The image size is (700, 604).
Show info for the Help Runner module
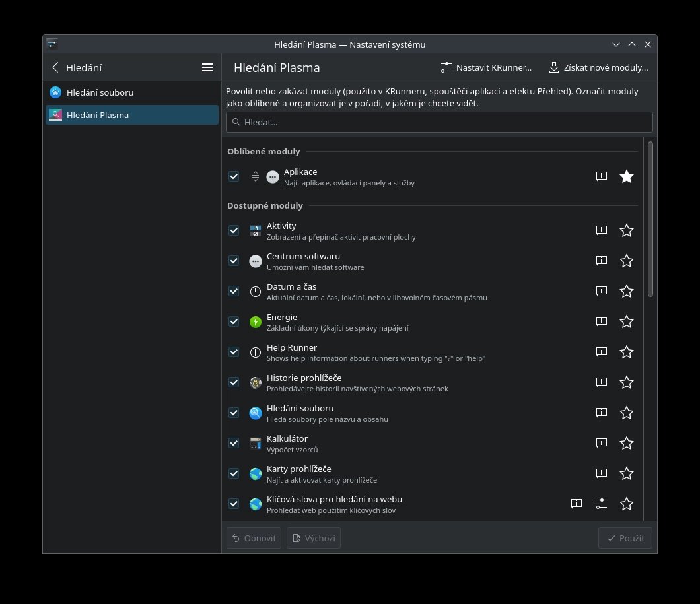coord(601,352)
